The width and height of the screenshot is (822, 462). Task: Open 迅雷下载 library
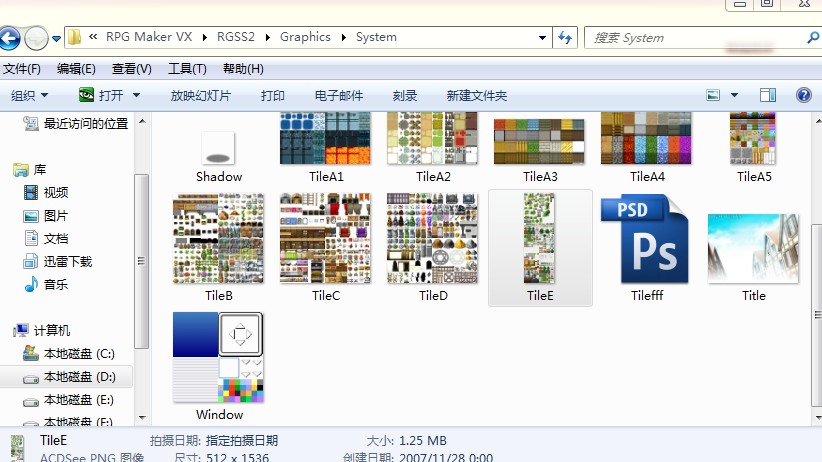coord(58,261)
